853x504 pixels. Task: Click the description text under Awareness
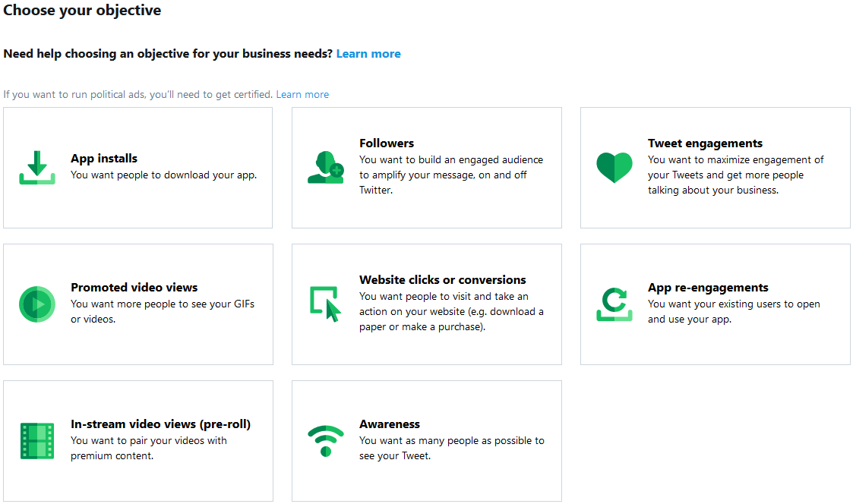tap(451, 448)
